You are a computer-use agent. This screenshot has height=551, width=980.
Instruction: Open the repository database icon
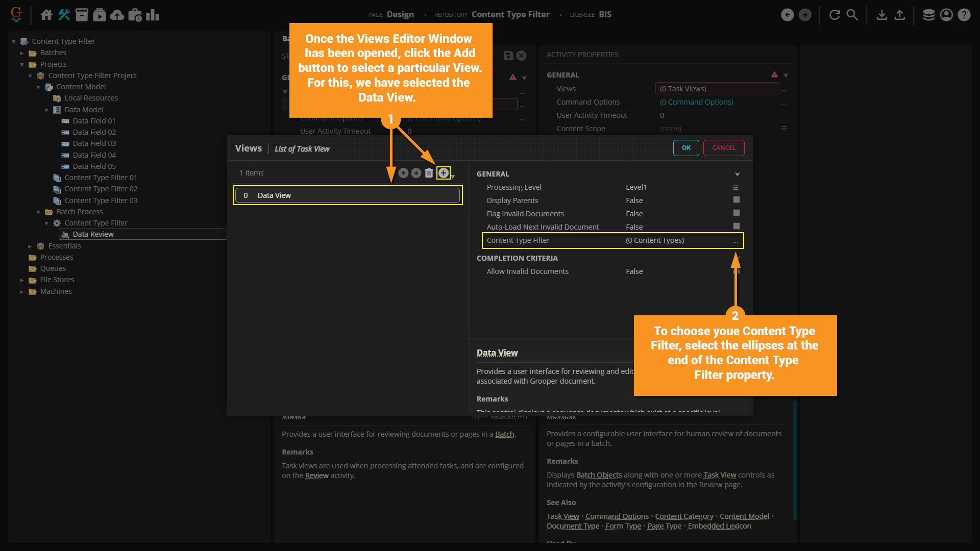[929, 15]
